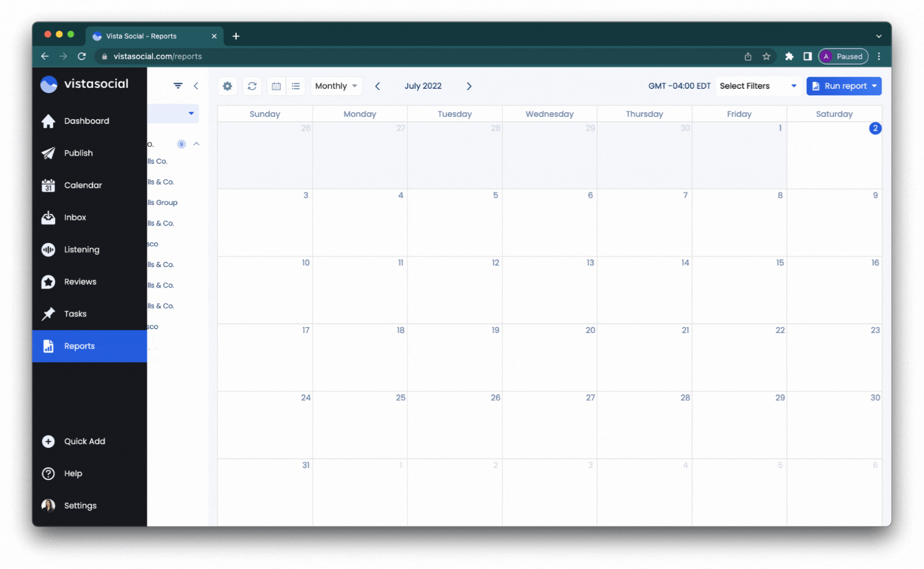Click the Publish paper-plane icon
Viewport: 924px width, 569px height.
tap(48, 153)
